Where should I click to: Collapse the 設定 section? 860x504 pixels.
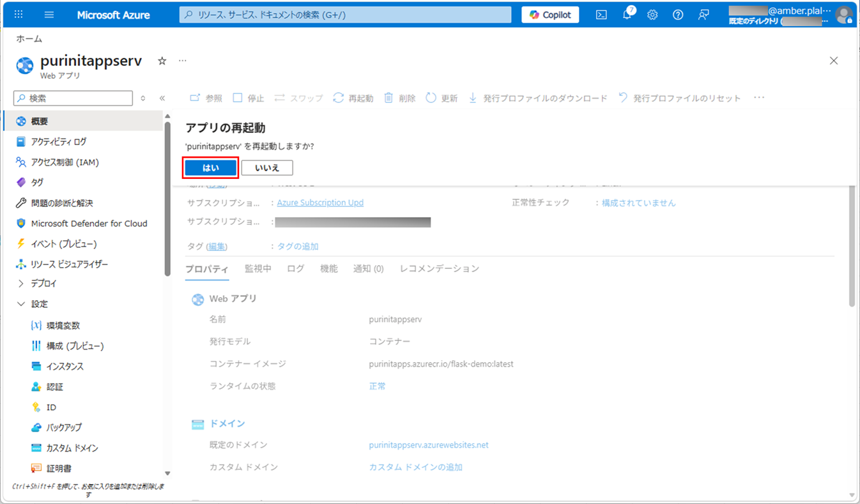coord(38,303)
